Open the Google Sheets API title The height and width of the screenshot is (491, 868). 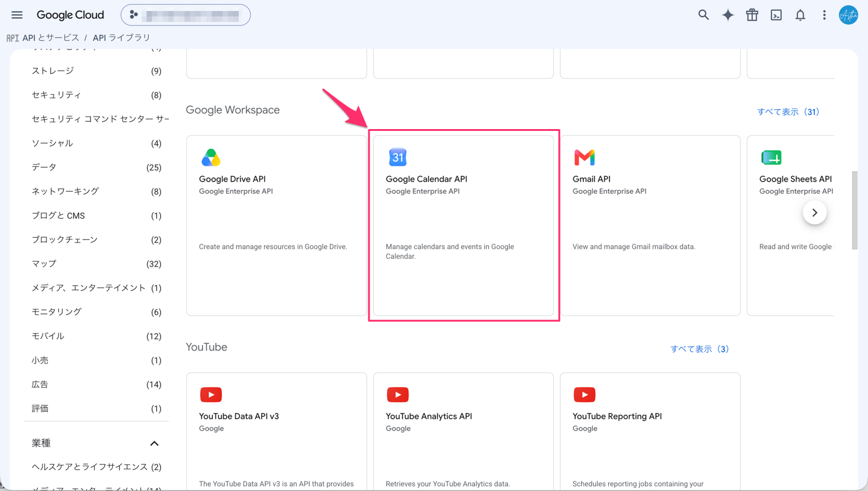(x=796, y=179)
